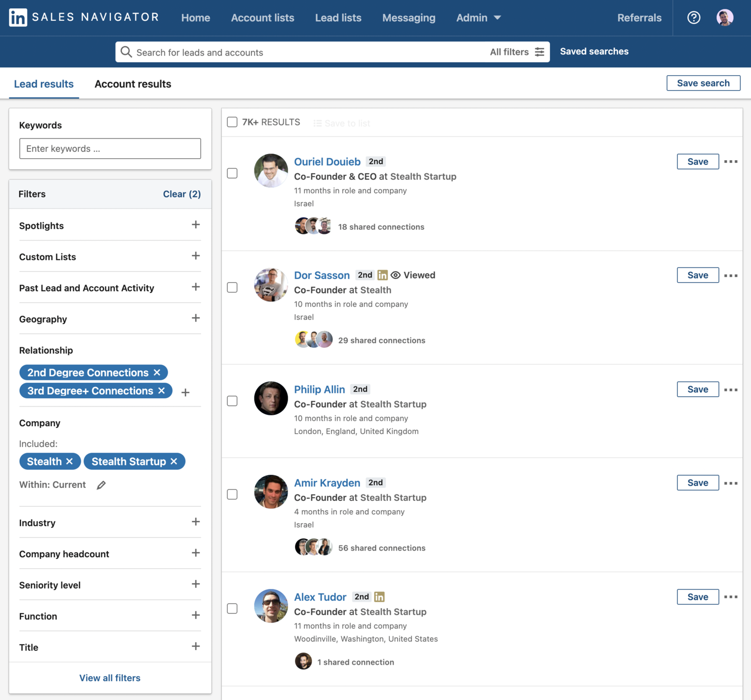Save lead Ouriel Douieb
The width and height of the screenshot is (751, 700).
(x=698, y=161)
